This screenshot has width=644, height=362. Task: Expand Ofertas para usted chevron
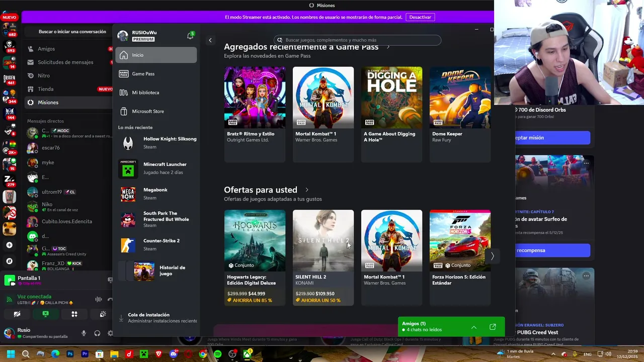click(x=307, y=190)
